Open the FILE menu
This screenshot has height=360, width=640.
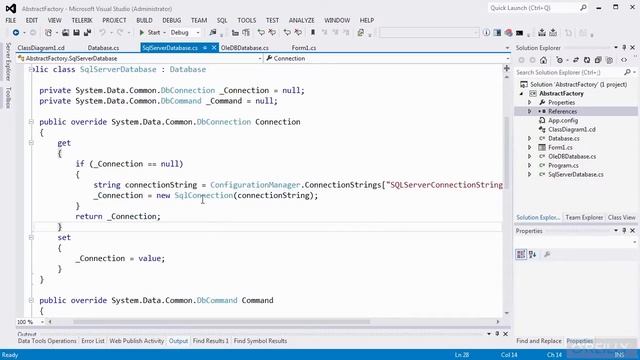11,20
